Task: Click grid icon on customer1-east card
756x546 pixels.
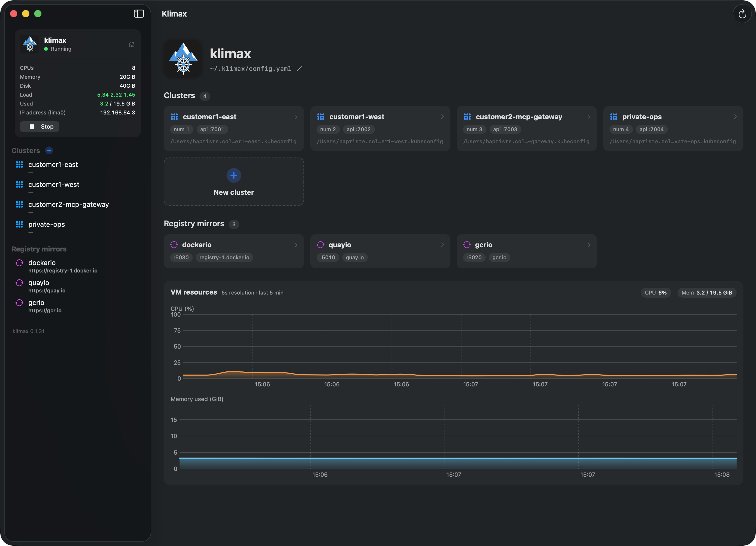Action: click(174, 117)
